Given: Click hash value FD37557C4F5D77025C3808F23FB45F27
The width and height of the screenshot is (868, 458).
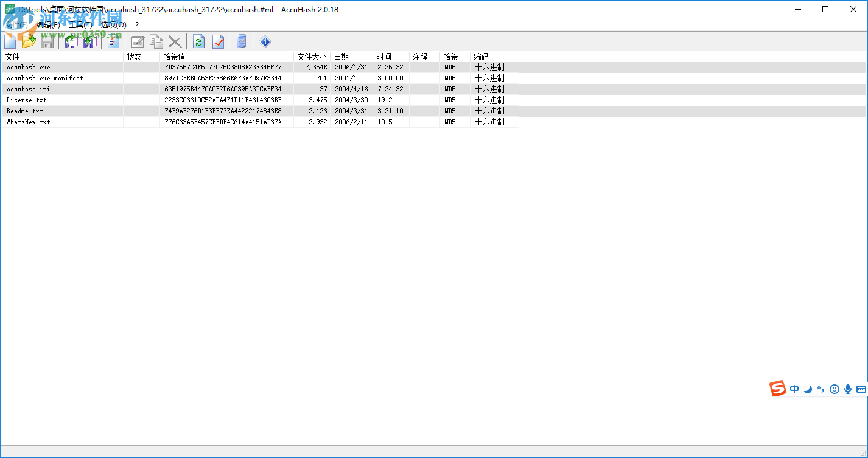Looking at the screenshot, I should (223, 68).
